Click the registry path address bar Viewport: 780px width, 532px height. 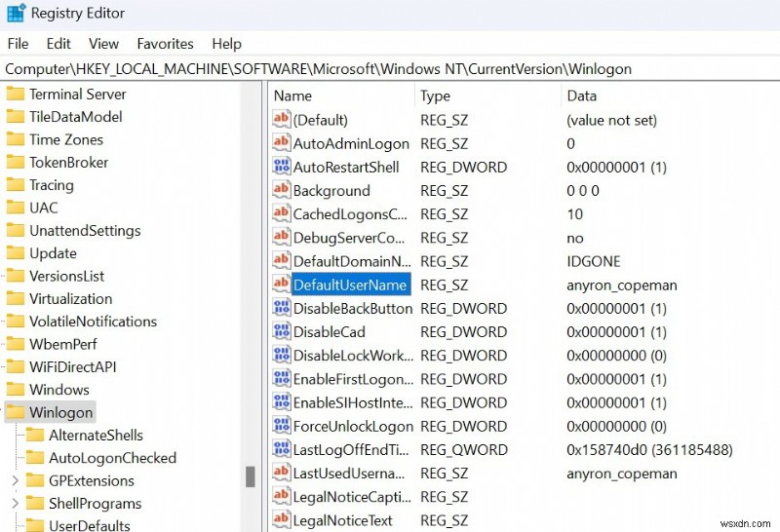[390, 68]
